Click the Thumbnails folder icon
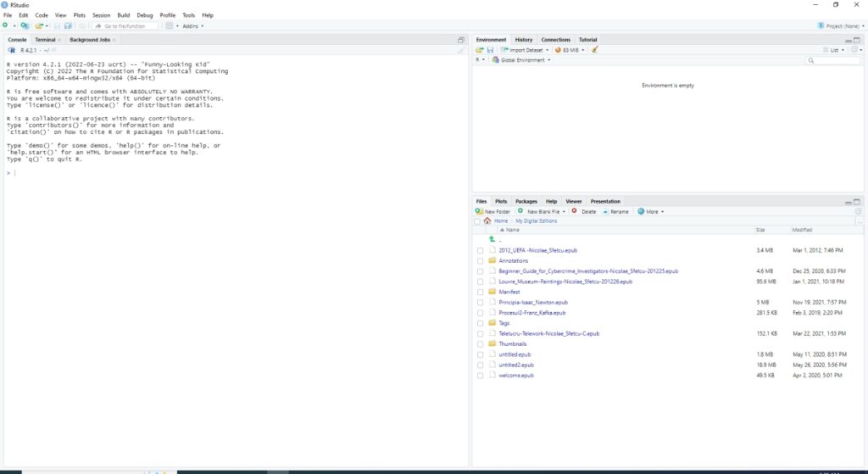Viewport: 868px width, 474px height. (492, 344)
